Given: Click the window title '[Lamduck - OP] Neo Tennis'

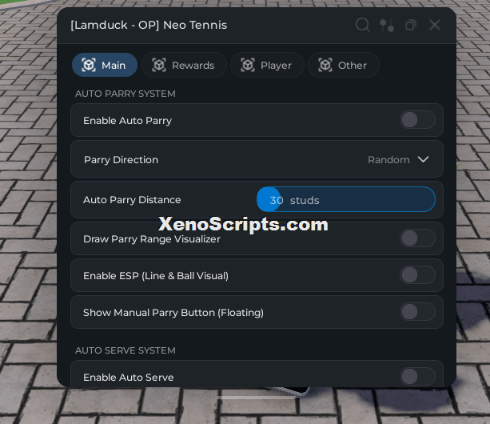Looking at the screenshot, I should (149, 25).
